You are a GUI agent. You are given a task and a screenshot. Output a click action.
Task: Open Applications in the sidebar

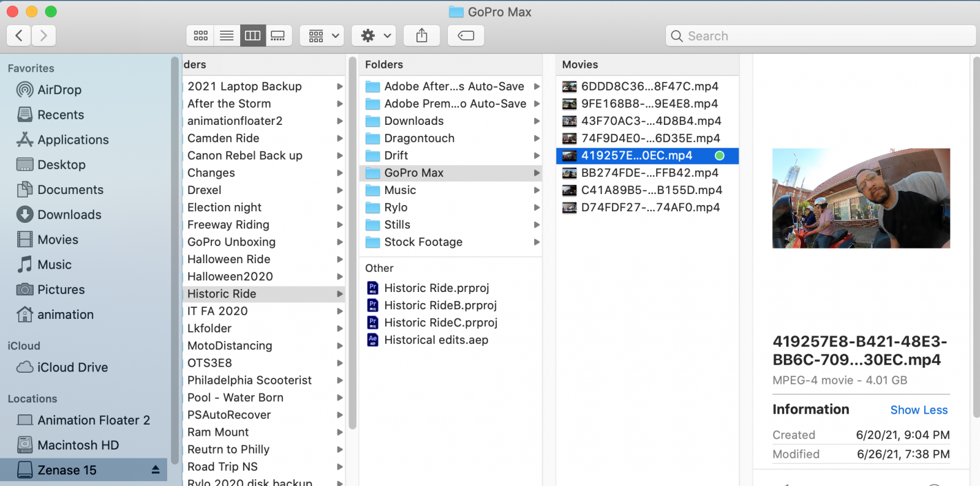pyautogui.click(x=73, y=140)
